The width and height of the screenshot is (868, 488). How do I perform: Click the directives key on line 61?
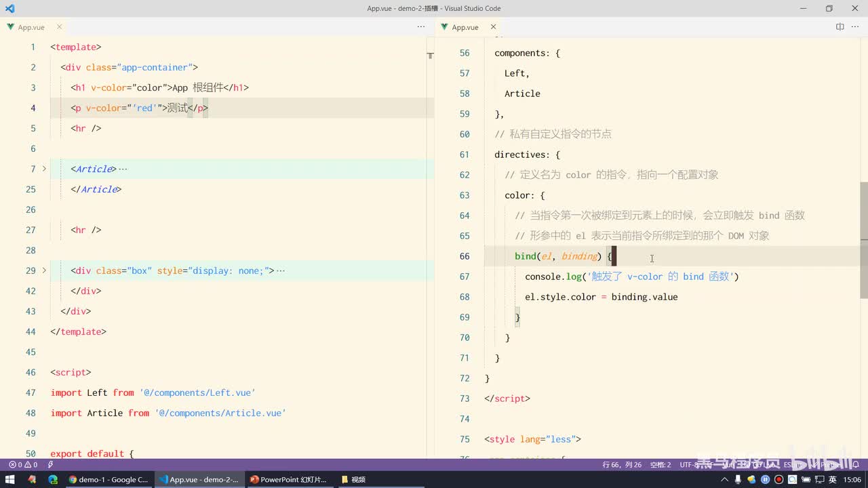[521, 155]
